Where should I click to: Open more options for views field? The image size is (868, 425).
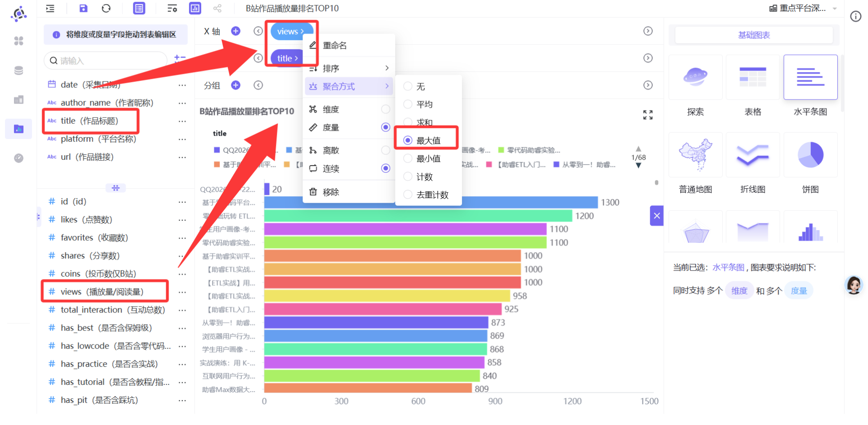click(182, 292)
